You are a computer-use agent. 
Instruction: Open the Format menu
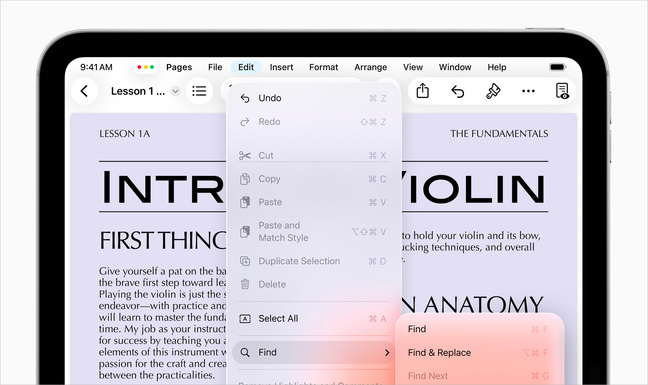(x=324, y=67)
